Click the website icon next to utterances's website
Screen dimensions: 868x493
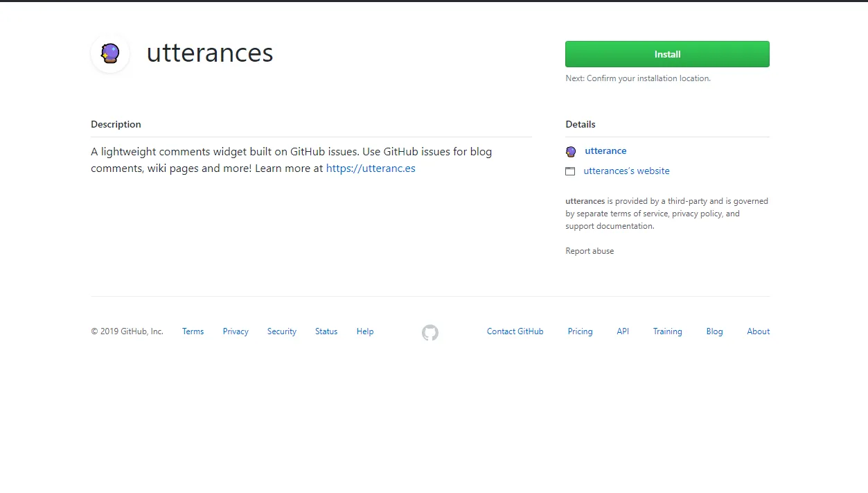(570, 171)
